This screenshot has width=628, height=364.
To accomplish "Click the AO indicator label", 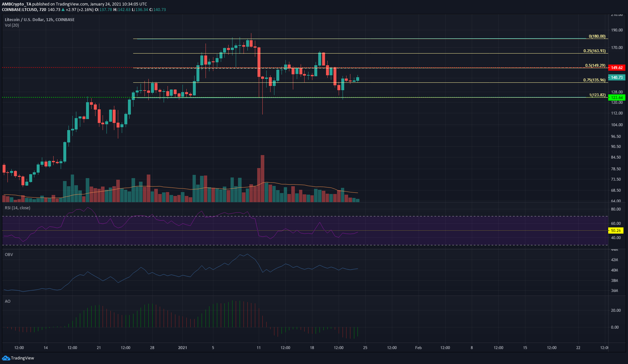I will pyautogui.click(x=7, y=301).
